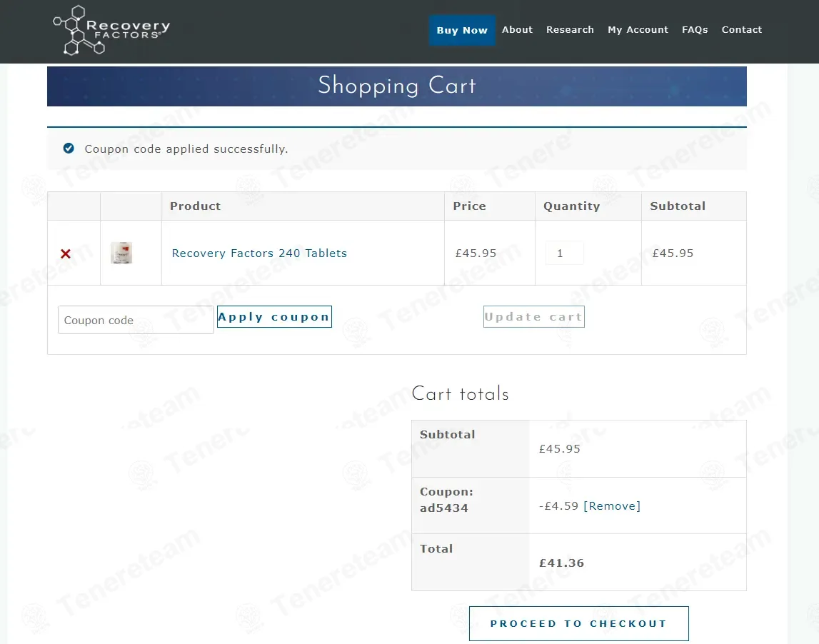
Task: Click the Total row label
Action: coord(436,548)
